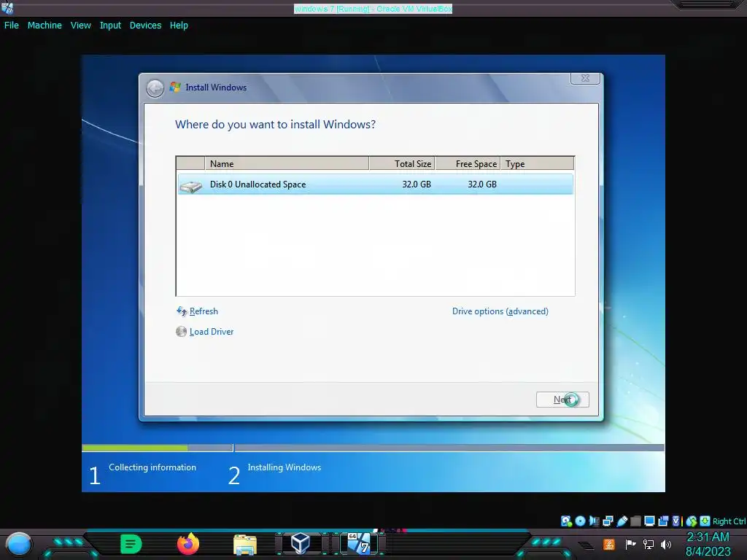Open the green notes app in taskbar
Image resolution: width=747 pixels, height=560 pixels.
131,544
